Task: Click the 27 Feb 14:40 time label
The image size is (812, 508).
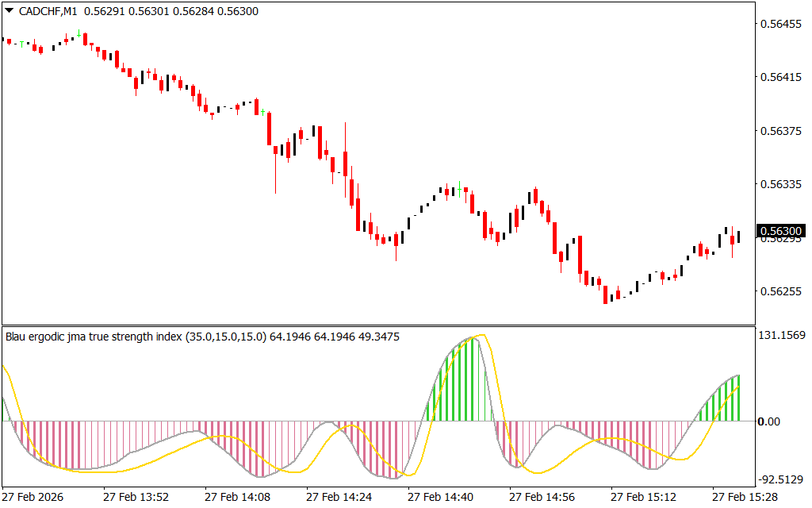Action: pos(440,497)
